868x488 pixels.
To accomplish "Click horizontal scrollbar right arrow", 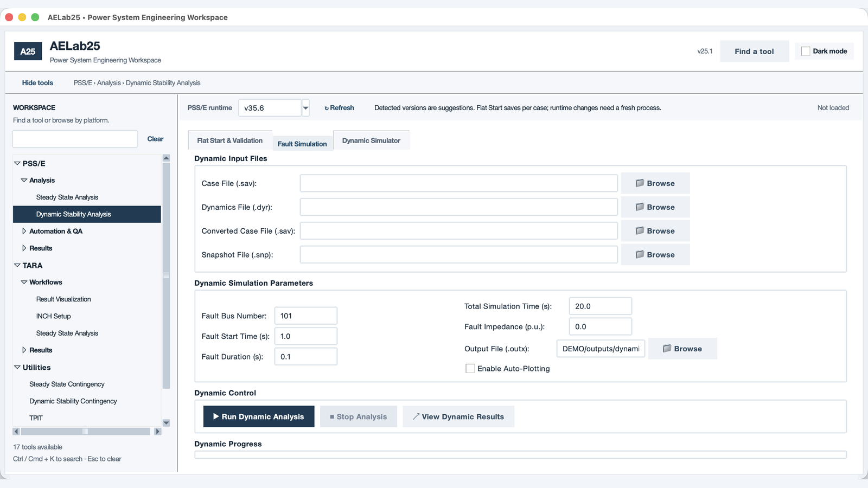I will point(158,432).
